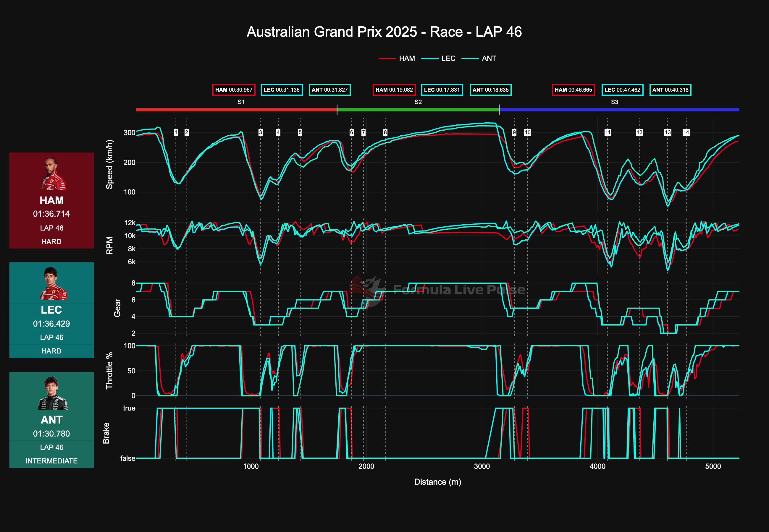Click the Gear axis label

click(x=117, y=308)
